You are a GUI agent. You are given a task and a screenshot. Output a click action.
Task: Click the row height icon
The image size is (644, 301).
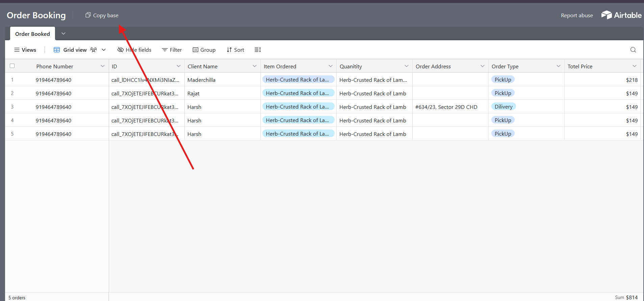[258, 50]
